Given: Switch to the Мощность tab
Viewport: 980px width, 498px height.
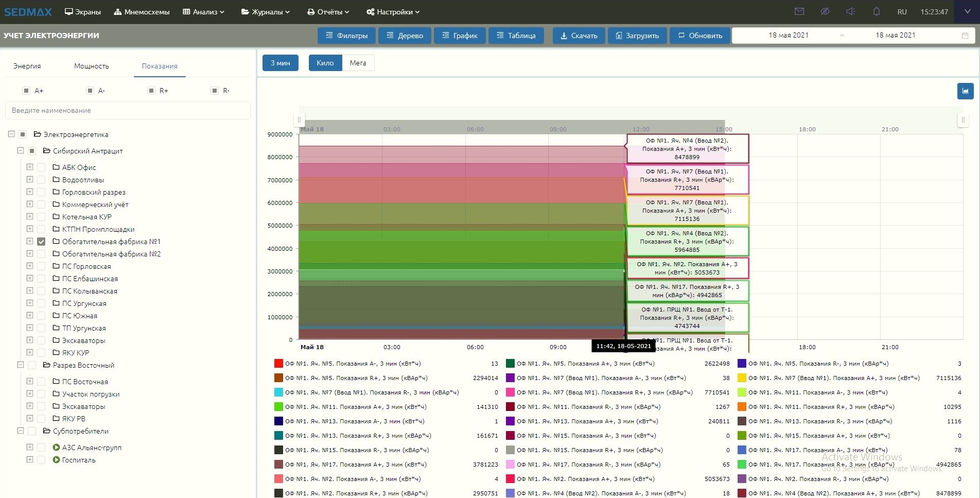Looking at the screenshot, I should [91, 66].
